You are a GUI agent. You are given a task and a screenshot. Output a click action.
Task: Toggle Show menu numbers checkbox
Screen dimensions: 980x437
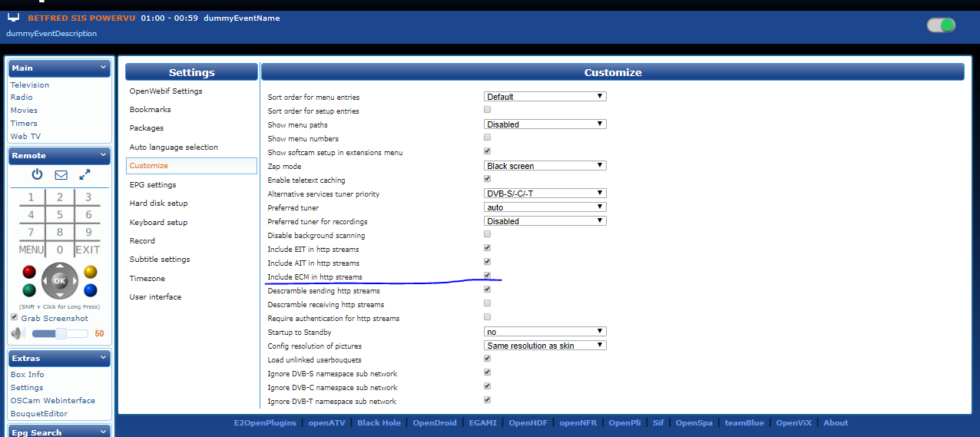[487, 137]
